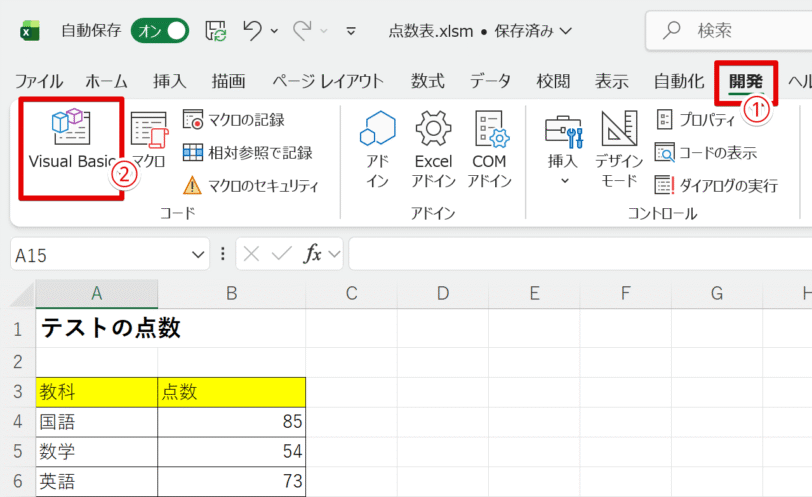Expand the Name Box dropdown arrow
This screenshot has width=812, height=497.
coord(198,255)
